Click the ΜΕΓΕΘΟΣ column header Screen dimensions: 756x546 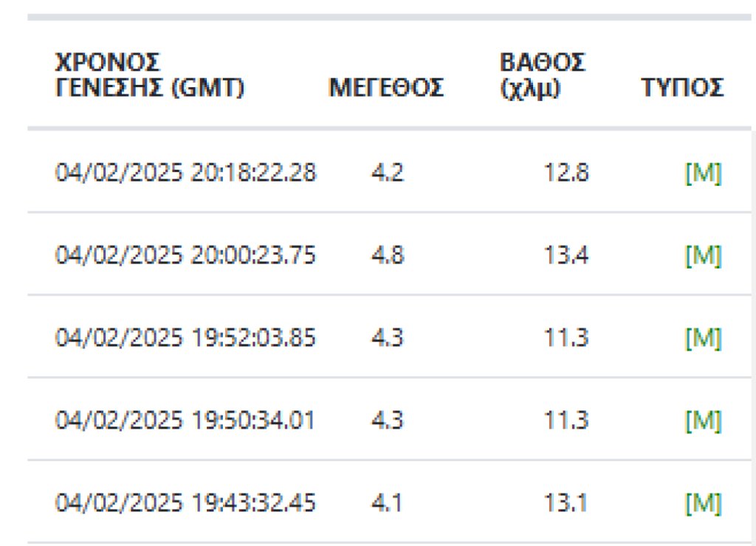coord(385,88)
